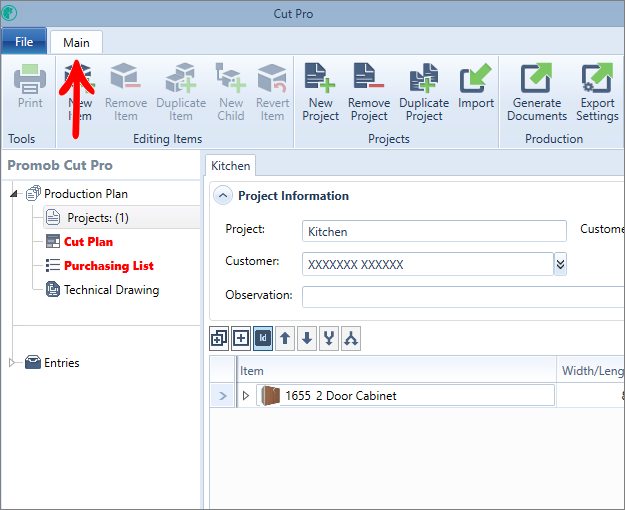Collapse the Project Information section
This screenshot has height=510, width=625.
(x=223, y=196)
